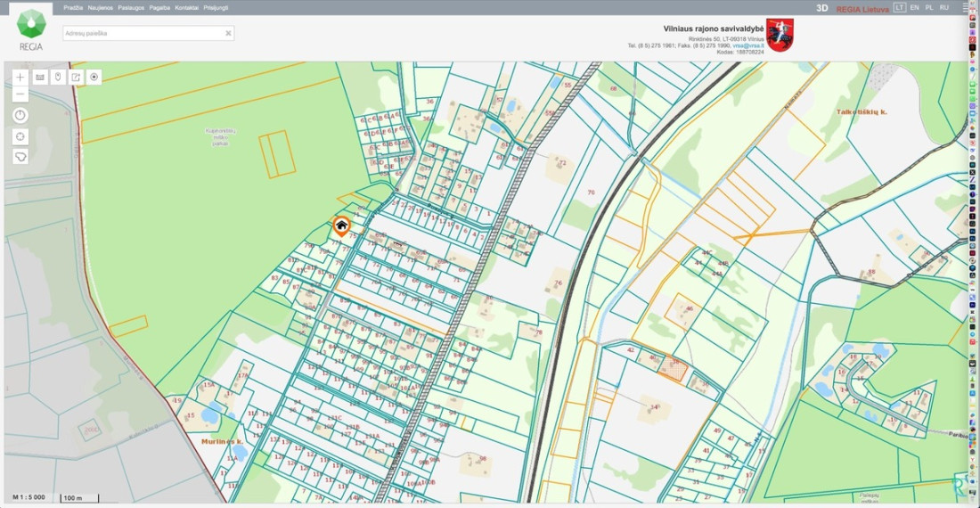The image size is (980, 508).
Task: Open the Naujienos menu item
Action: [x=101, y=8]
